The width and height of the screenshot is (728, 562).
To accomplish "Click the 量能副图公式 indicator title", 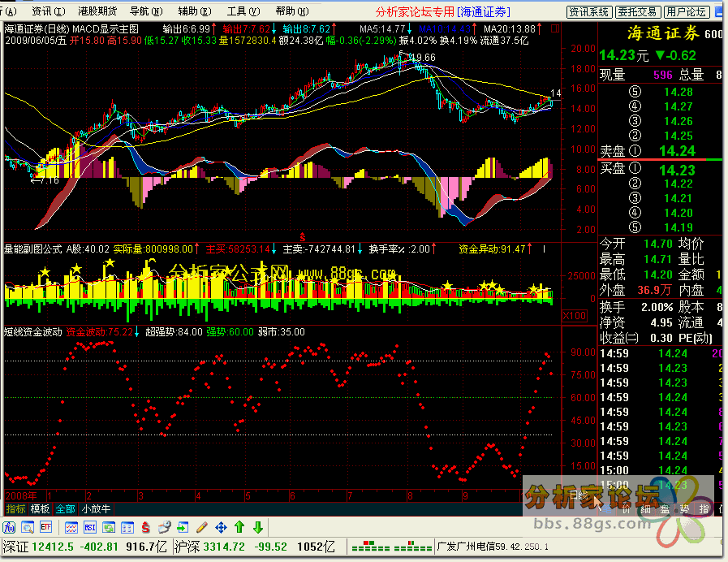I will (33, 249).
